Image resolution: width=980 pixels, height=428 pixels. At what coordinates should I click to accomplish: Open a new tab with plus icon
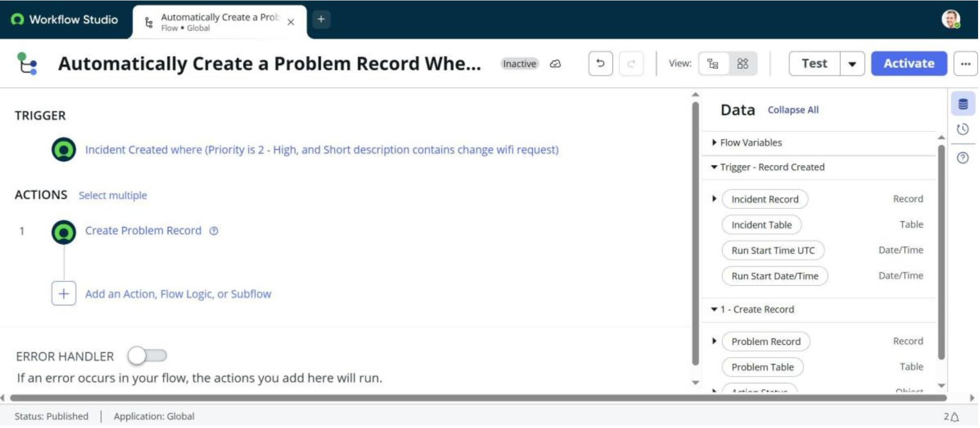coord(321,19)
